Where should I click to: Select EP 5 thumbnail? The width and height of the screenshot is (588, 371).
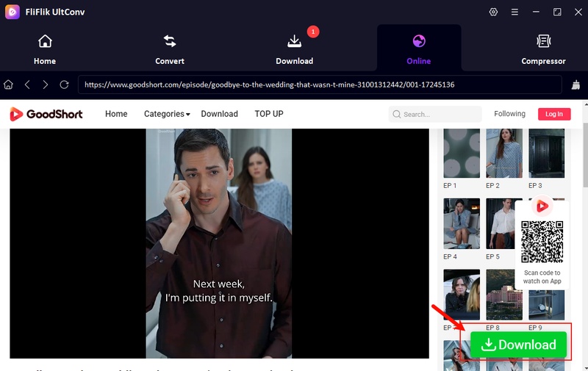pyautogui.click(x=501, y=224)
